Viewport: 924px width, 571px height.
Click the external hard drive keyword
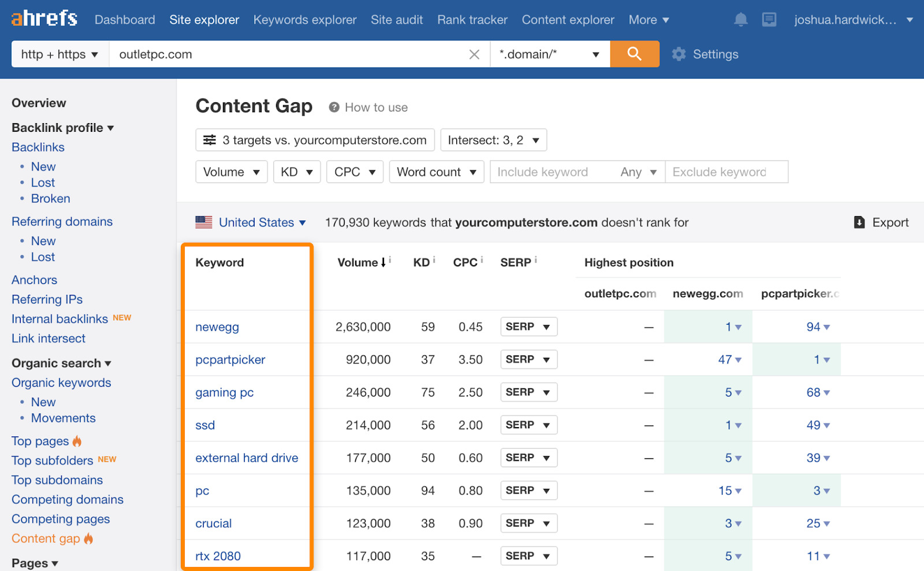point(247,458)
